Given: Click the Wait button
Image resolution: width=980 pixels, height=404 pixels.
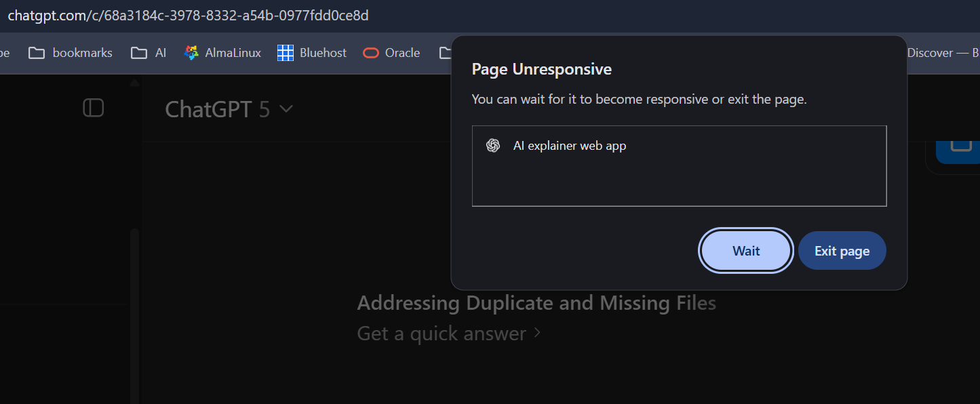Looking at the screenshot, I should click(746, 251).
